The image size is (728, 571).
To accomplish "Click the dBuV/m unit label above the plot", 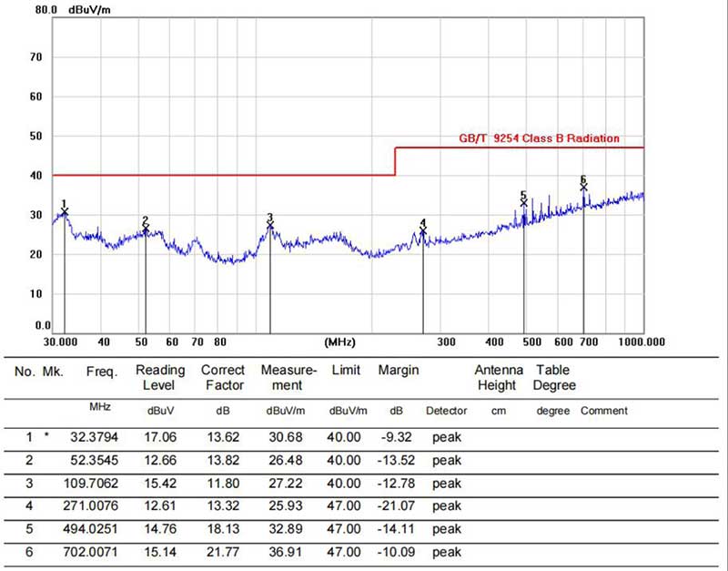I will click(x=91, y=9).
